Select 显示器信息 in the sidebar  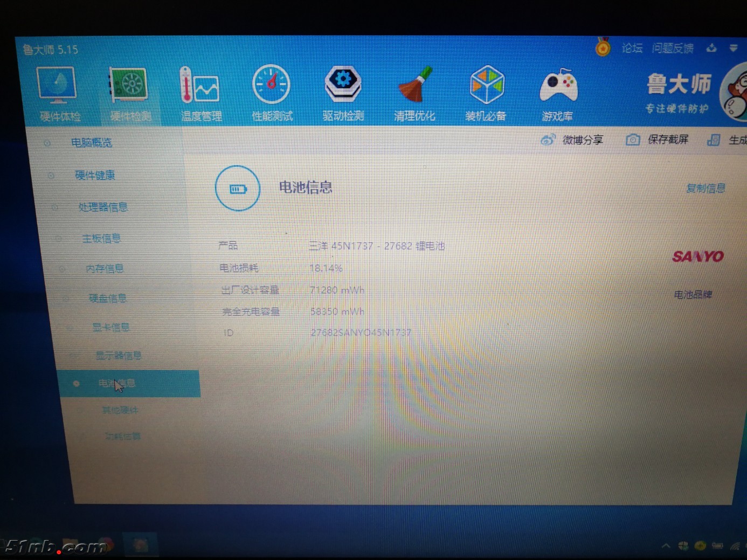[x=119, y=356]
